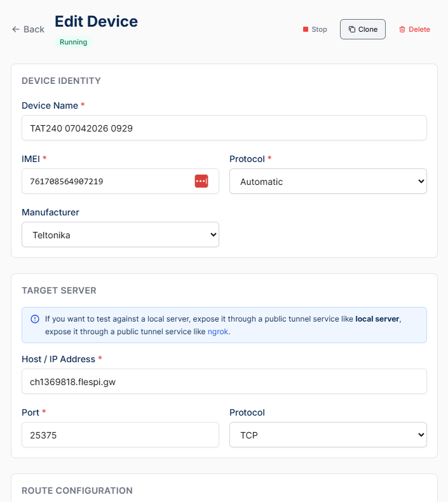The image size is (448, 502).
Task: Click the red Stop square icon
Action: pos(306,29)
